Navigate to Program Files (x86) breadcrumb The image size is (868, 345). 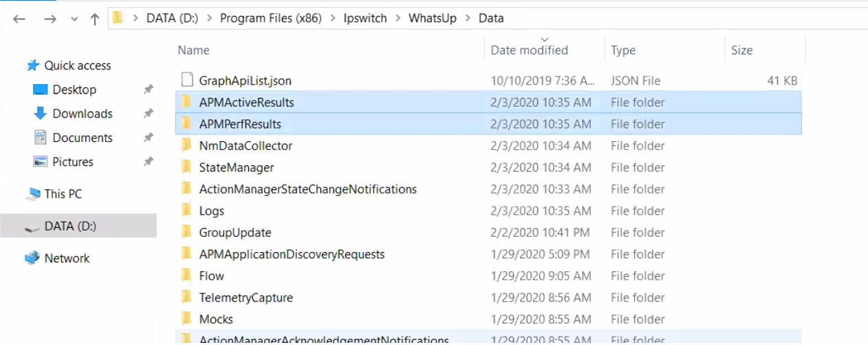[270, 18]
